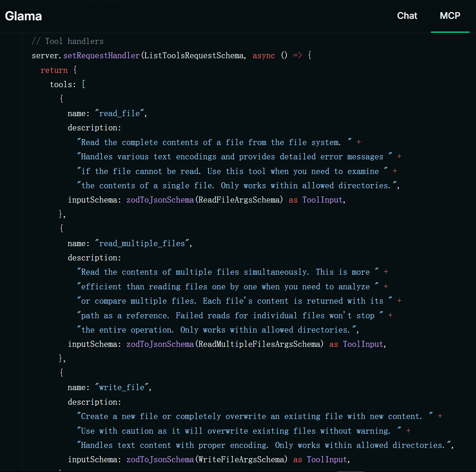Click ToolInput after WriteFileArgsSchema
This screenshot has width=476, height=472.
(327, 460)
